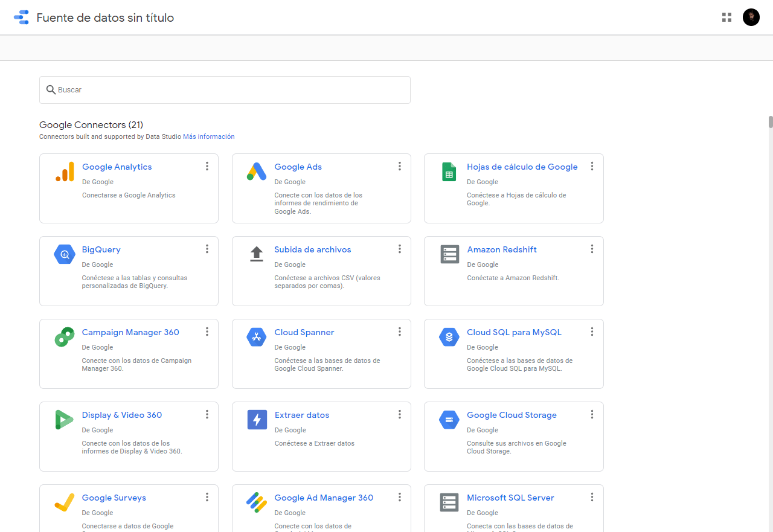The image size is (773, 532).
Task: Open more options for Google Ad Manager 360
Action: [400, 497]
